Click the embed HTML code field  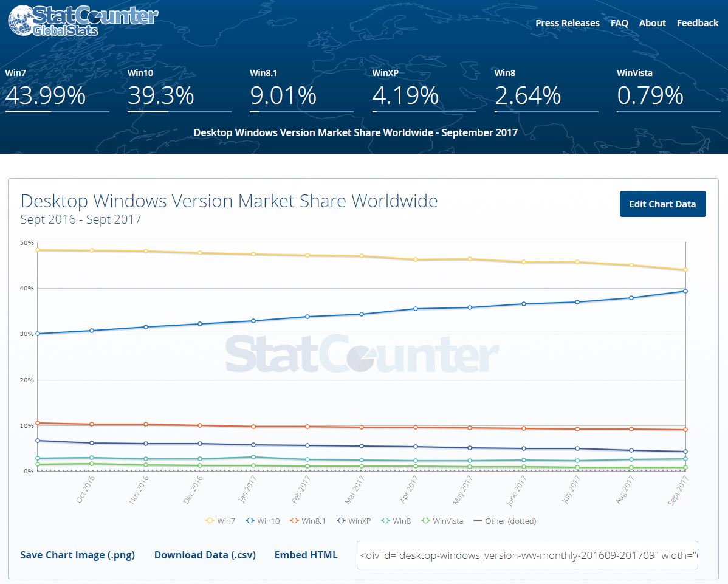[x=527, y=555]
